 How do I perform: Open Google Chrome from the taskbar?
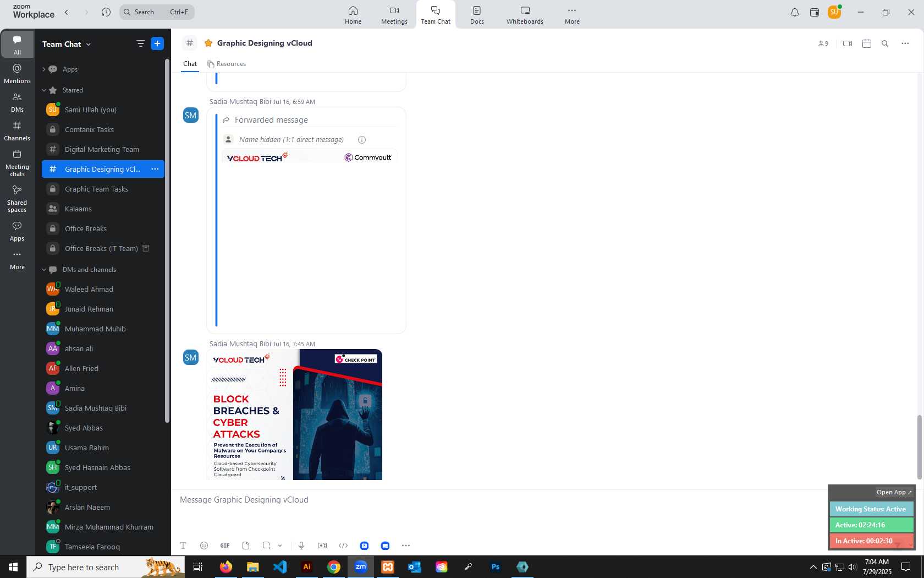(x=334, y=567)
